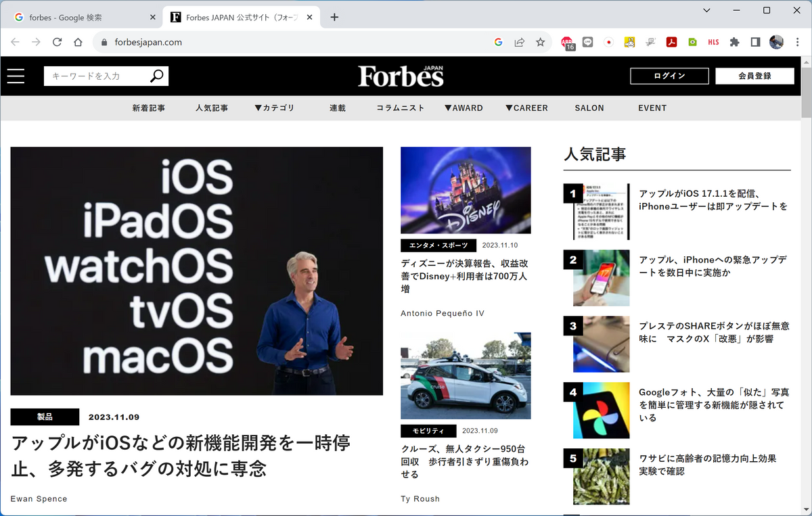812x516 pixels.
Task: Open author Ewan Spence link
Action: 39,498
